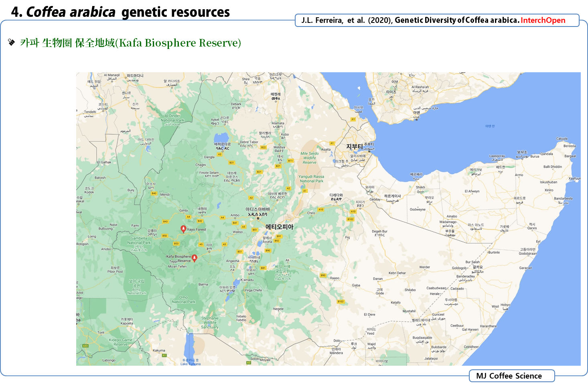Screen dimensions: 588x385
Task: Click the Waliso town label
Action: (x=238, y=232)
